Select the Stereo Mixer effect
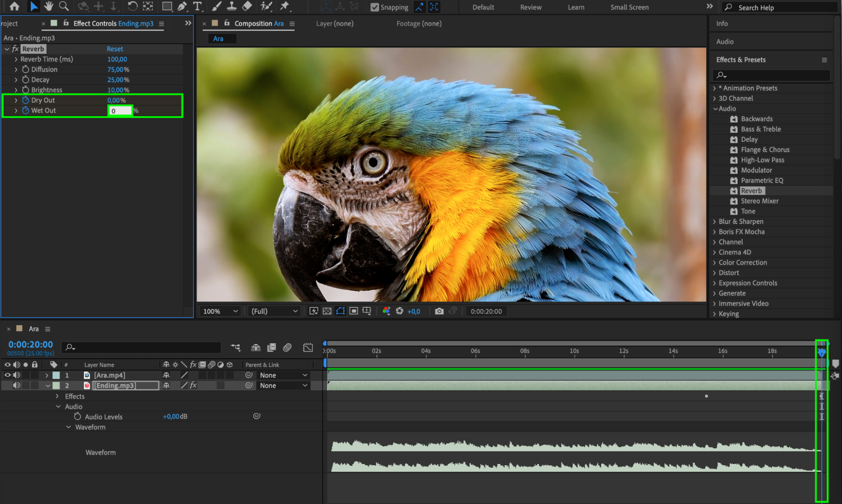The height and width of the screenshot is (504, 842). tap(759, 201)
